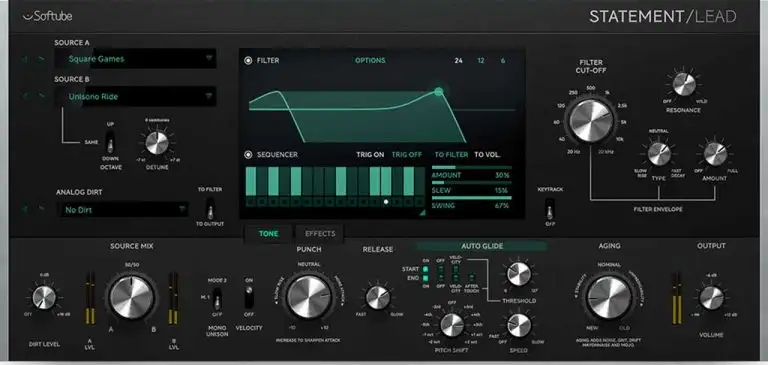Toggle Auto Glide Start Velocity button

point(456,269)
